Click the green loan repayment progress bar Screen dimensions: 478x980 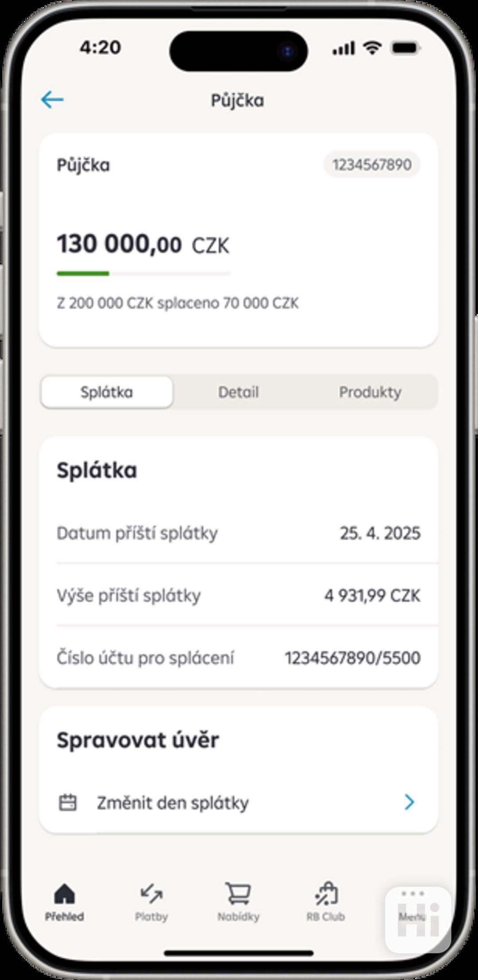coord(143,274)
